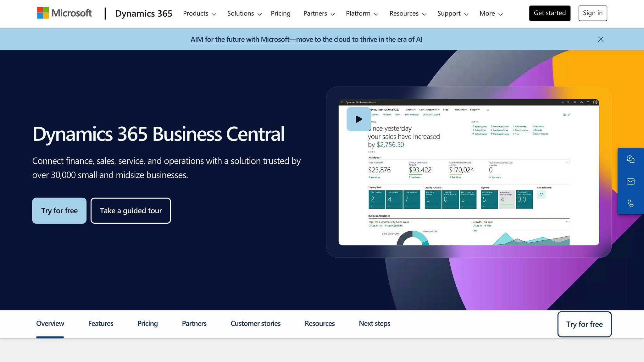Click the search magnifier in the Business Central demo
This screenshot has width=644, height=362.
point(568,102)
